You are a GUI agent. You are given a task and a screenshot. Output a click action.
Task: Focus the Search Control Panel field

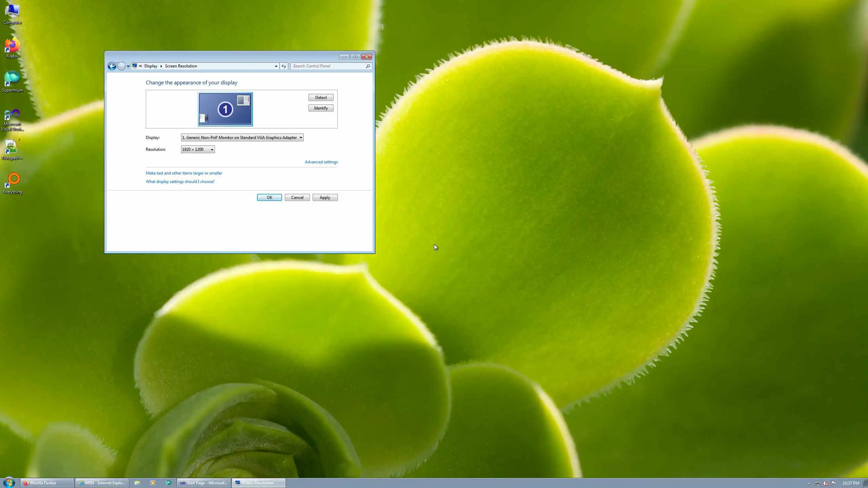point(328,66)
